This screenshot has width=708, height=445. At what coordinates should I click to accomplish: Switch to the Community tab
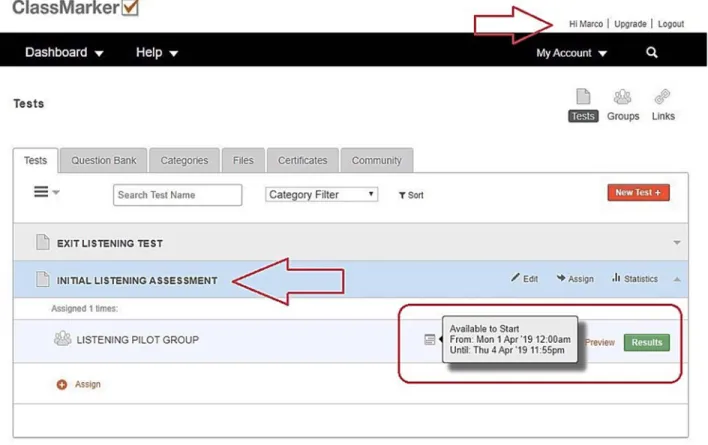click(377, 160)
